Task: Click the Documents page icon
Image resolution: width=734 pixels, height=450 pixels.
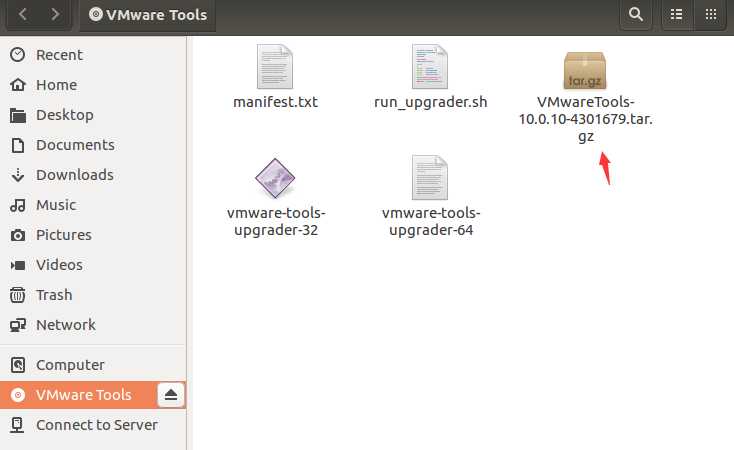Action: click(18, 145)
